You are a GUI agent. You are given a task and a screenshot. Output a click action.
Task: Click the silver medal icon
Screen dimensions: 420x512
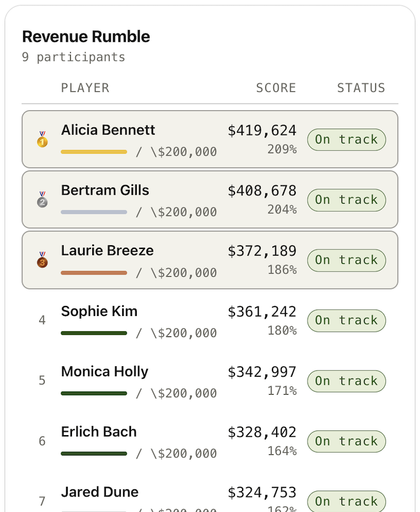[x=42, y=199]
